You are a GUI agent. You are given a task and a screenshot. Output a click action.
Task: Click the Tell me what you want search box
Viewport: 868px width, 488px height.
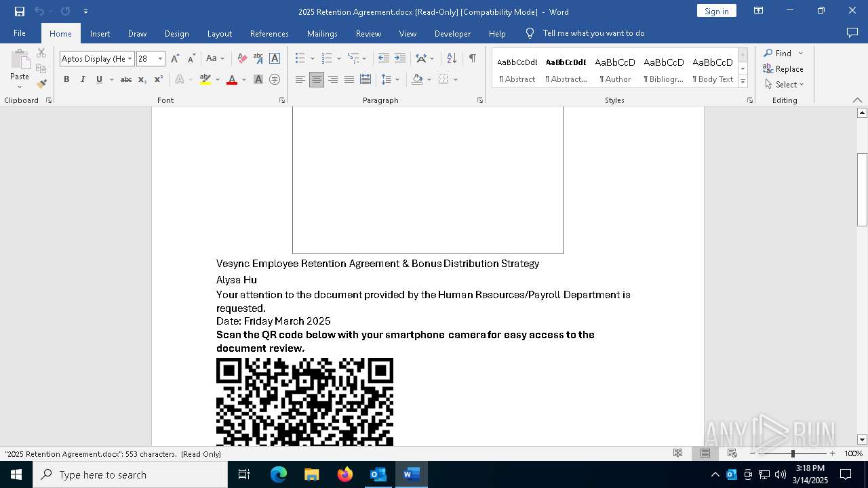(x=593, y=33)
